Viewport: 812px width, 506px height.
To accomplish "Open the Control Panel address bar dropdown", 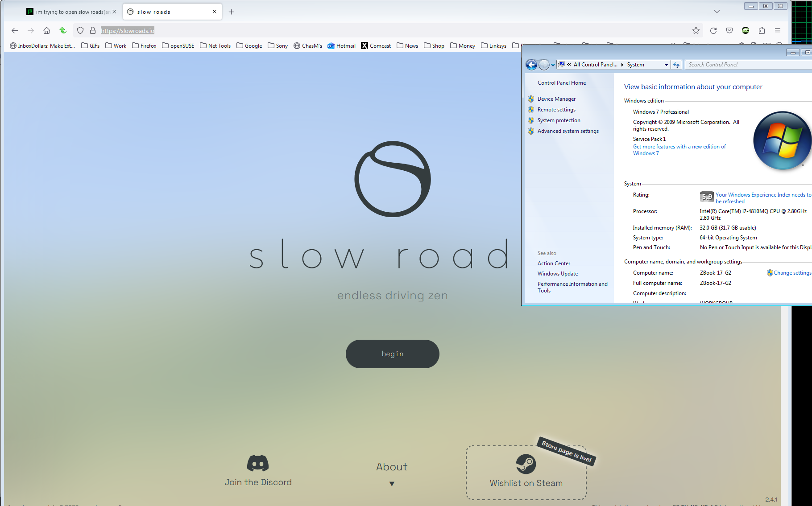I will tap(666, 65).
